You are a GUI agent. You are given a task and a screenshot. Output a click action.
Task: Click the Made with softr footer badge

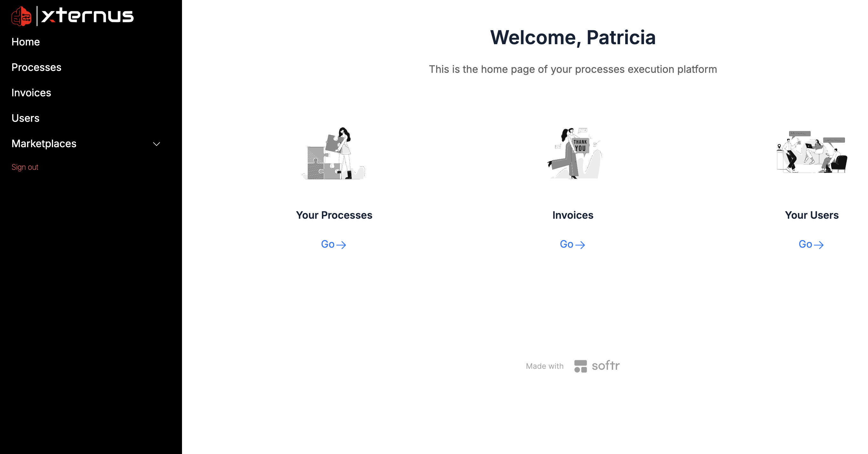click(x=573, y=366)
